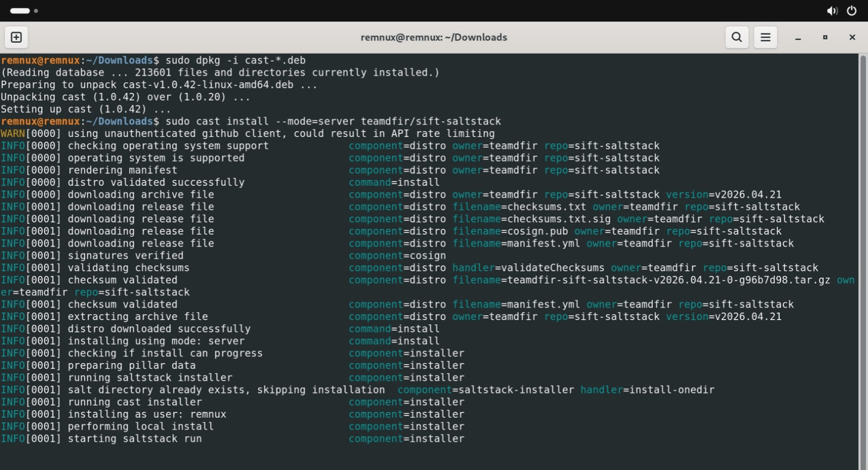Open the terminal search
This screenshot has width=868, height=470.
coord(737,37)
